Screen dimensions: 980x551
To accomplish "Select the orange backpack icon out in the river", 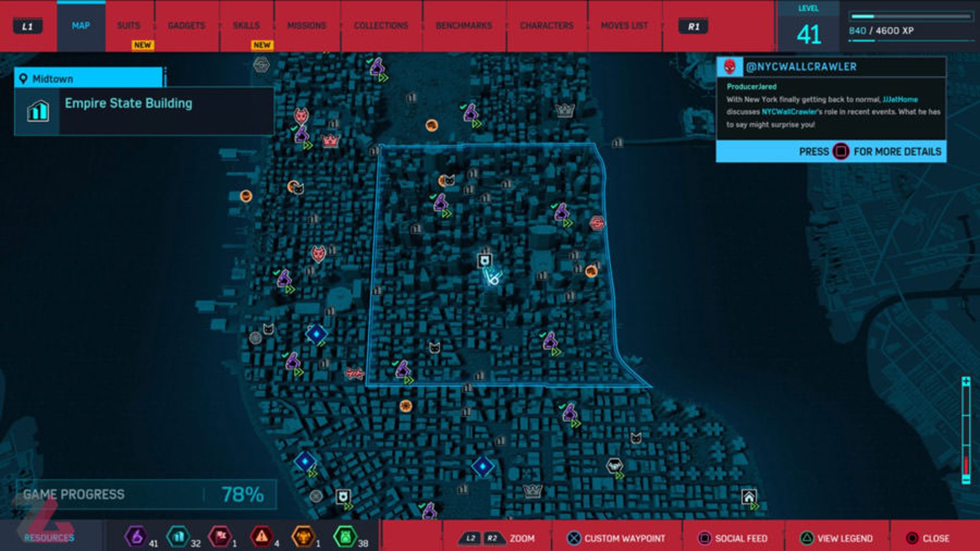I will pos(246,196).
